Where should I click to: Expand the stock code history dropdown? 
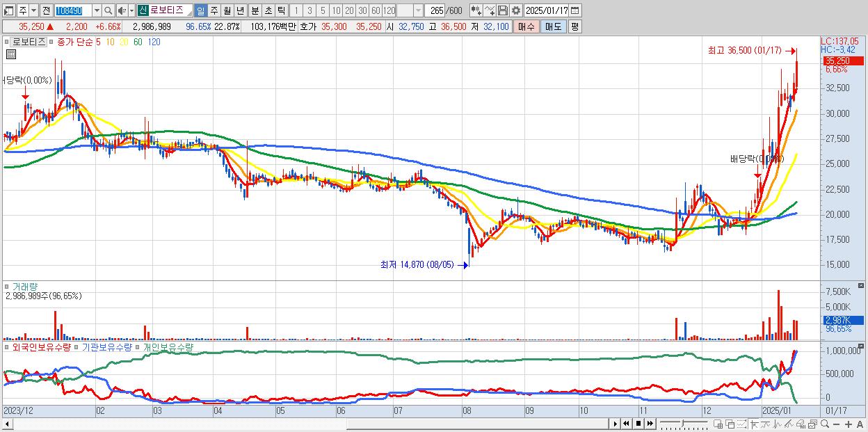[97, 10]
